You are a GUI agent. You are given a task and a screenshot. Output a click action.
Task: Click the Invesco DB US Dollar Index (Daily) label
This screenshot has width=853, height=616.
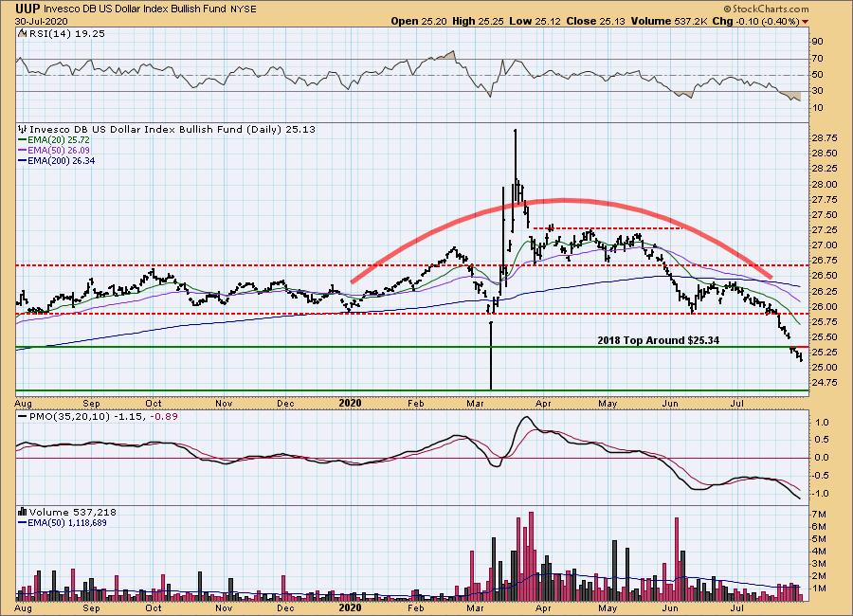[172, 129]
